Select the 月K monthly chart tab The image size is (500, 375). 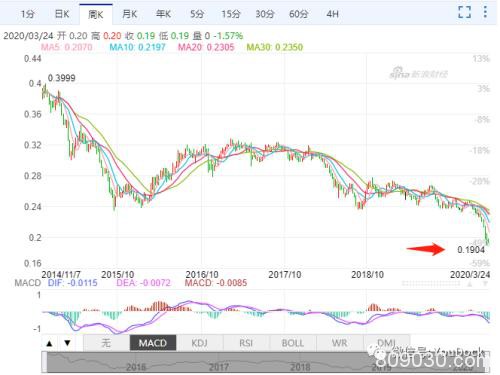point(130,14)
